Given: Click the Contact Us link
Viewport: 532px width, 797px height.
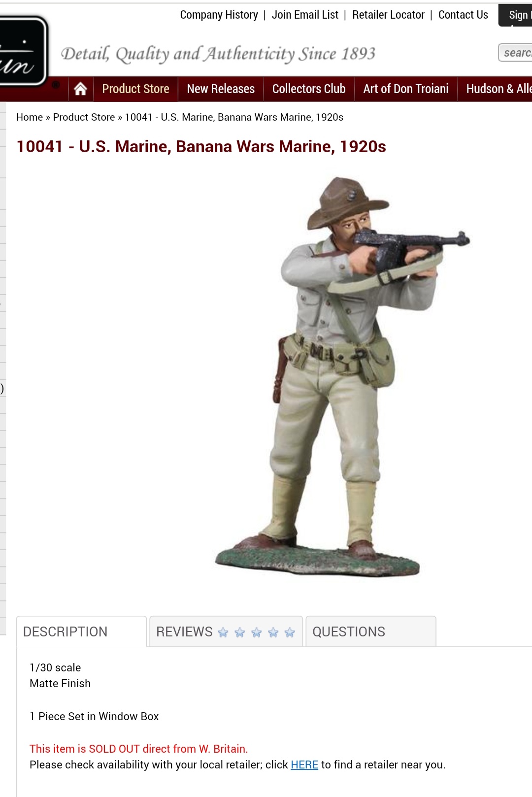Looking at the screenshot, I should (x=463, y=15).
